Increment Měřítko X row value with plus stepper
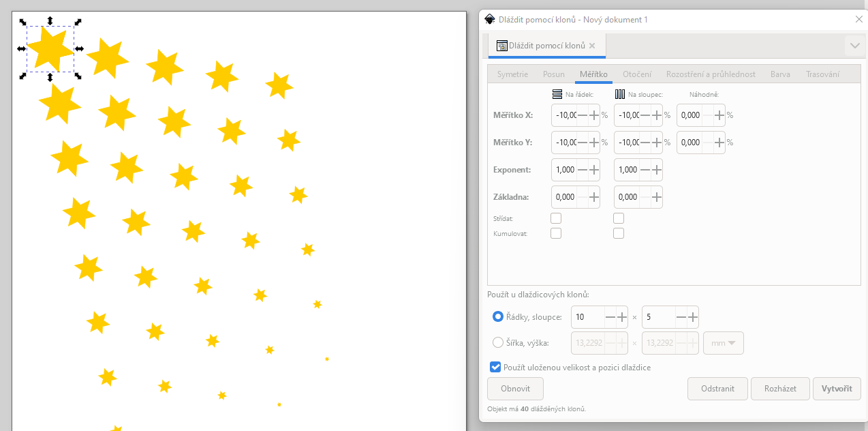 click(x=593, y=115)
